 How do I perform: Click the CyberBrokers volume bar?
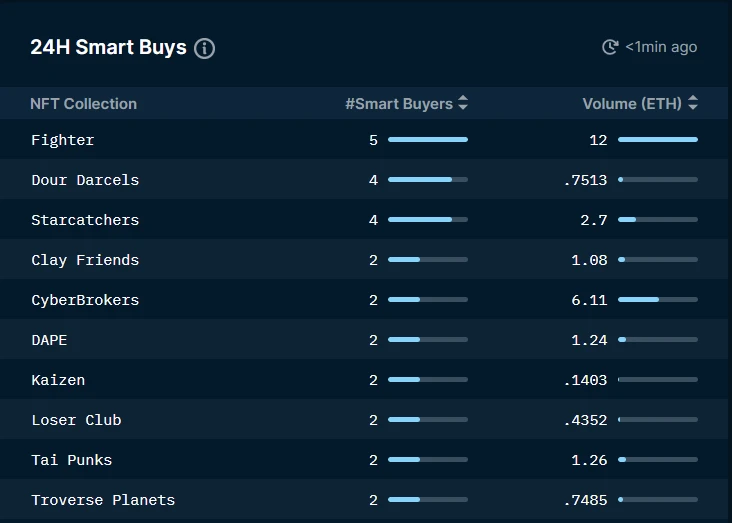658,299
